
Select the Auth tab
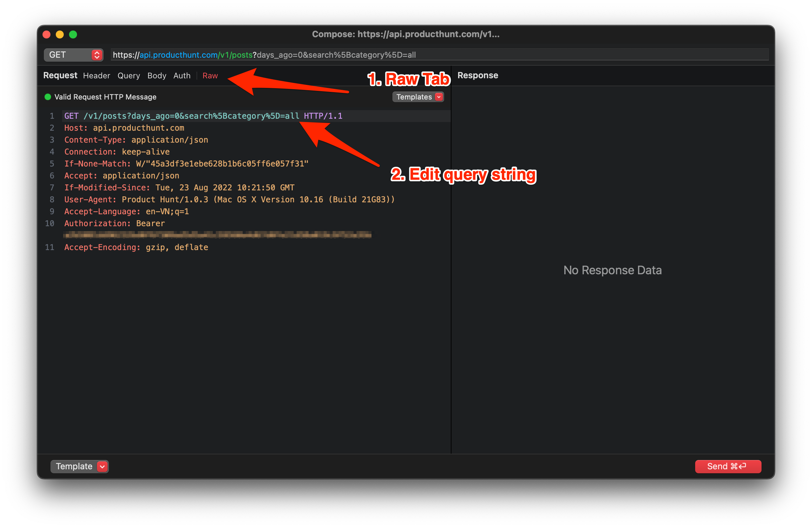click(182, 76)
